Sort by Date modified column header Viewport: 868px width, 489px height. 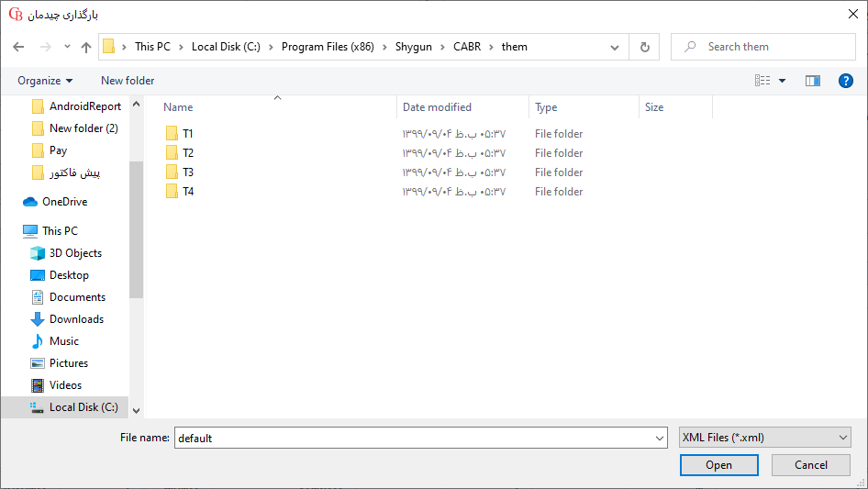pos(437,107)
